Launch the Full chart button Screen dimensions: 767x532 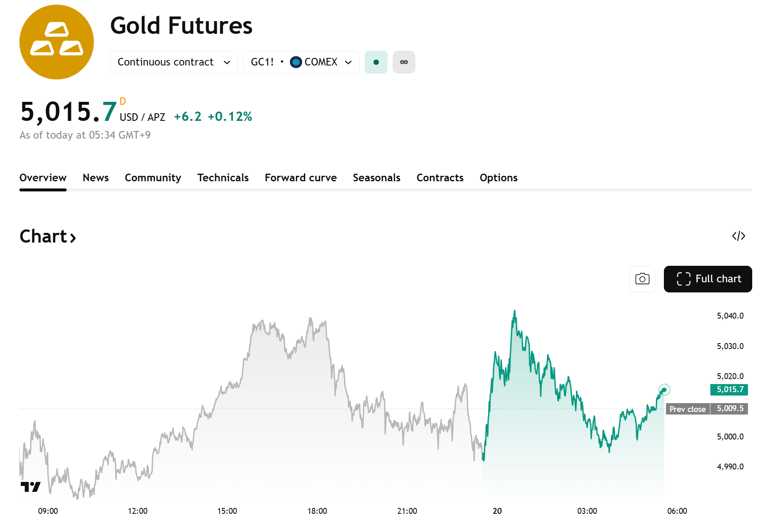click(x=707, y=279)
